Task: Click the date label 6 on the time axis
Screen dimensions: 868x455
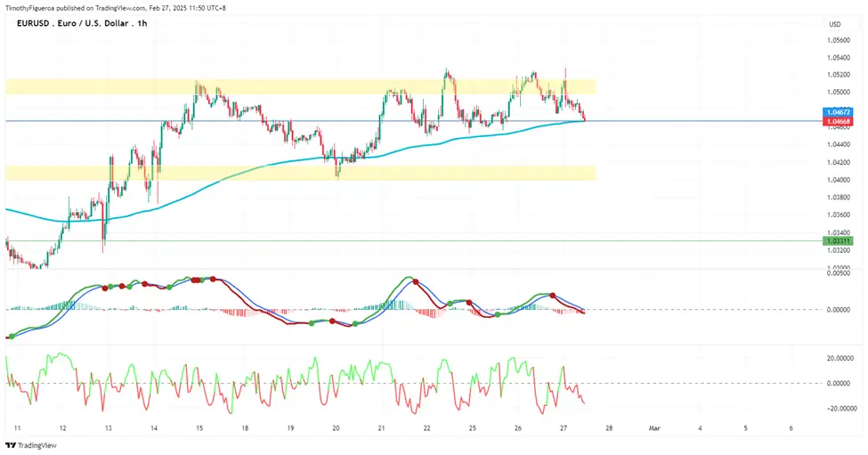Action: [x=791, y=428]
